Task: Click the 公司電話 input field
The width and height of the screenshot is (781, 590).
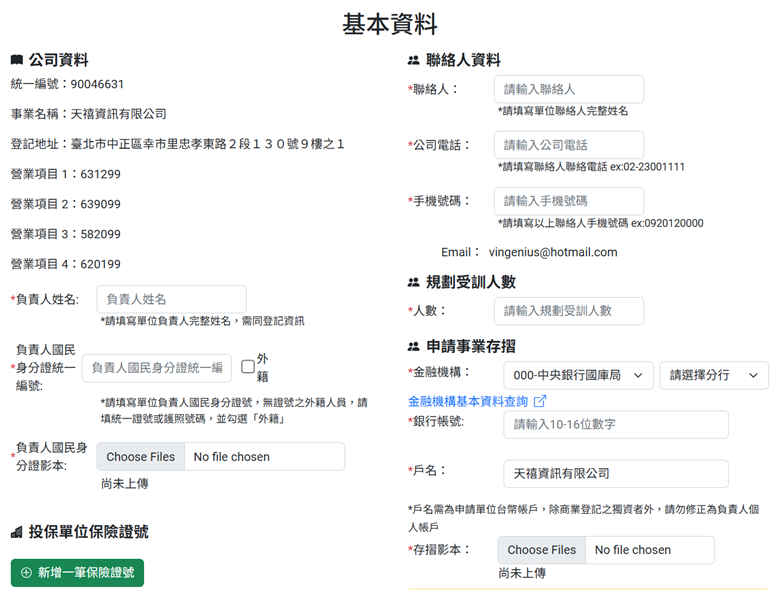Action: coord(568,145)
